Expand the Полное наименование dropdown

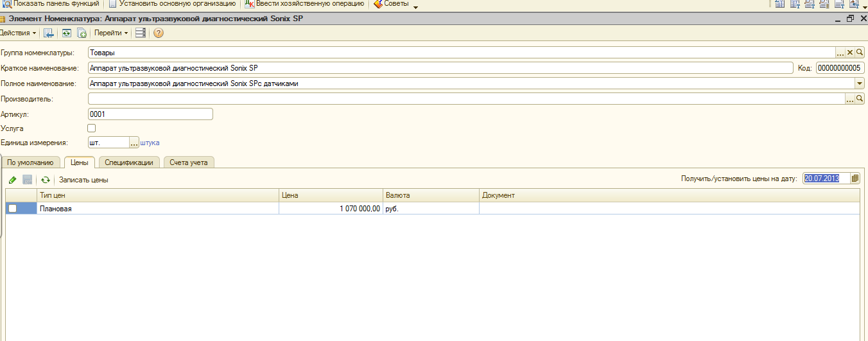pyautogui.click(x=859, y=83)
